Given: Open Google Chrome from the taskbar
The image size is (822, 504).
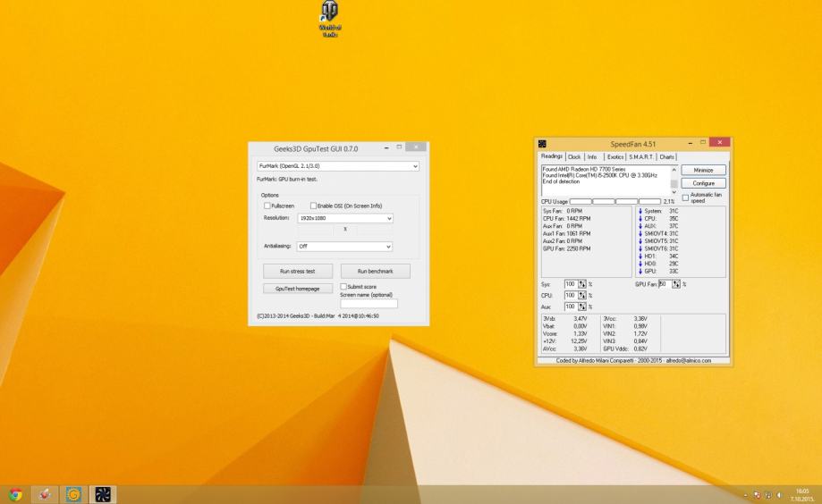Looking at the screenshot, I should (15, 494).
